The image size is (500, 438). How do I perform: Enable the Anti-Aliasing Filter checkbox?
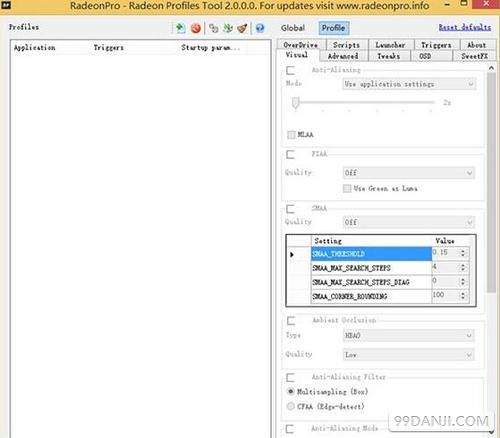tap(291, 377)
